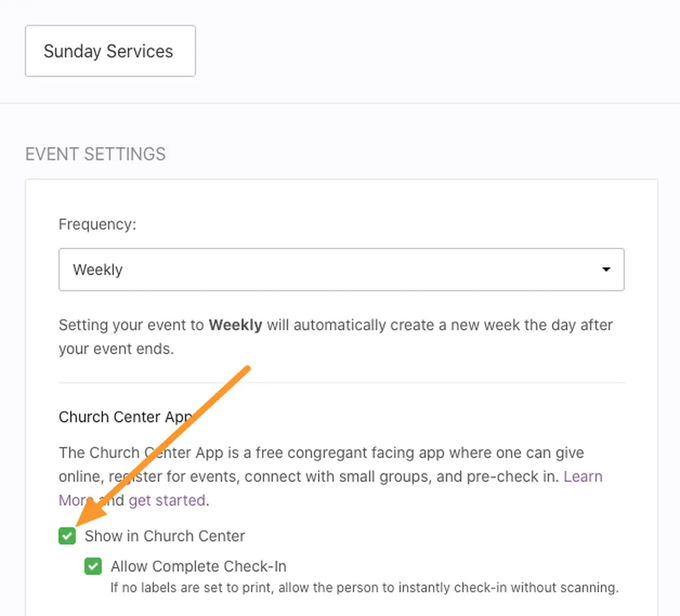Select the EVENT SETTINGS section heading
The height and width of the screenshot is (616, 680).
[96, 154]
